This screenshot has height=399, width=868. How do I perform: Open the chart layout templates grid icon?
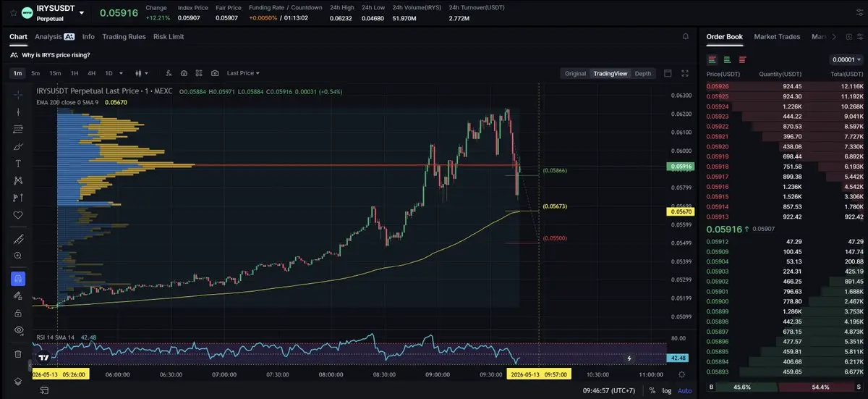click(199, 73)
